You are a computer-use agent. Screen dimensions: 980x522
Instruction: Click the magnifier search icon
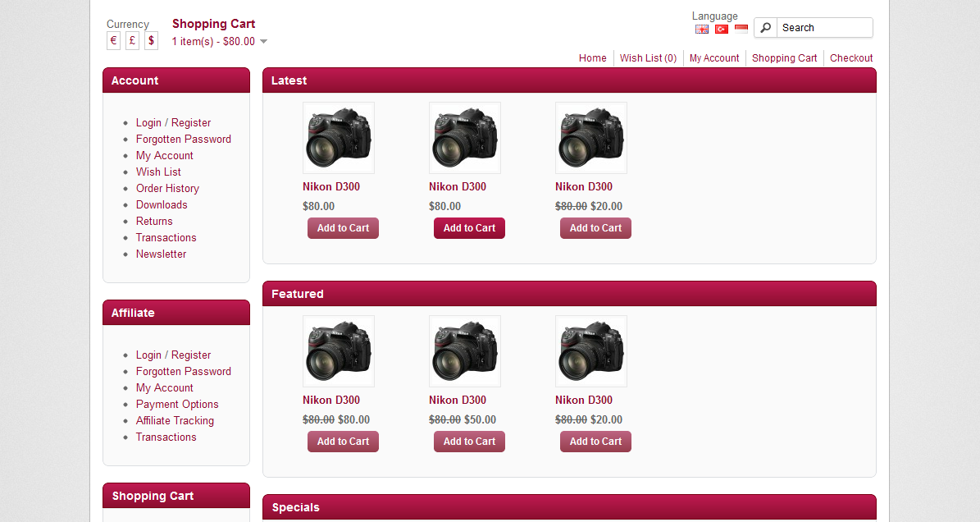click(x=766, y=28)
